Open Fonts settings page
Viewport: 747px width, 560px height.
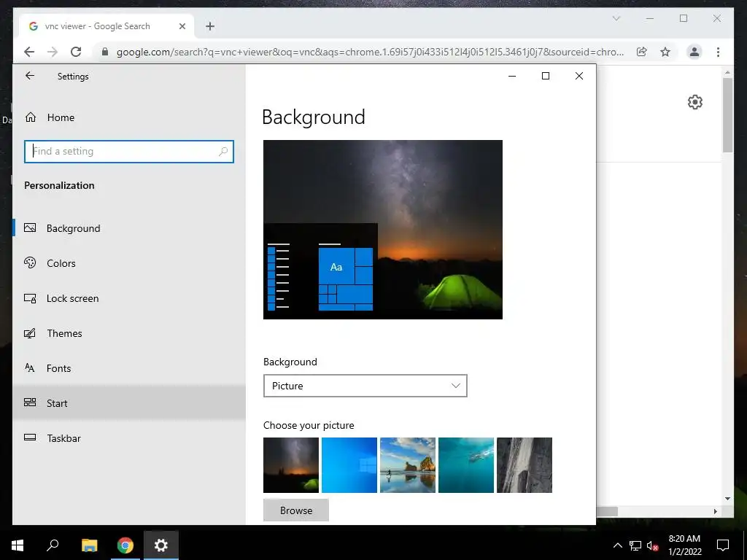tap(129, 368)
